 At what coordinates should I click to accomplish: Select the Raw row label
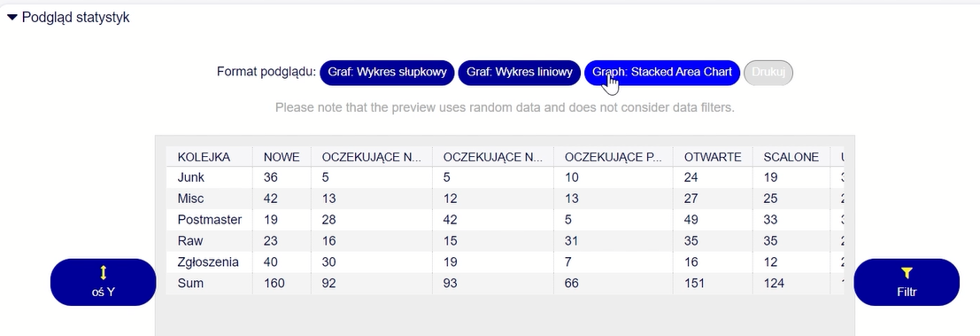[190, 241]
